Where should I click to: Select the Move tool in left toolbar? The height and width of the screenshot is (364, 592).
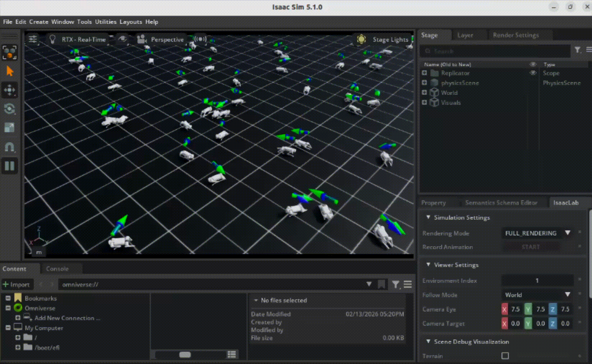(x=10, y=90)
